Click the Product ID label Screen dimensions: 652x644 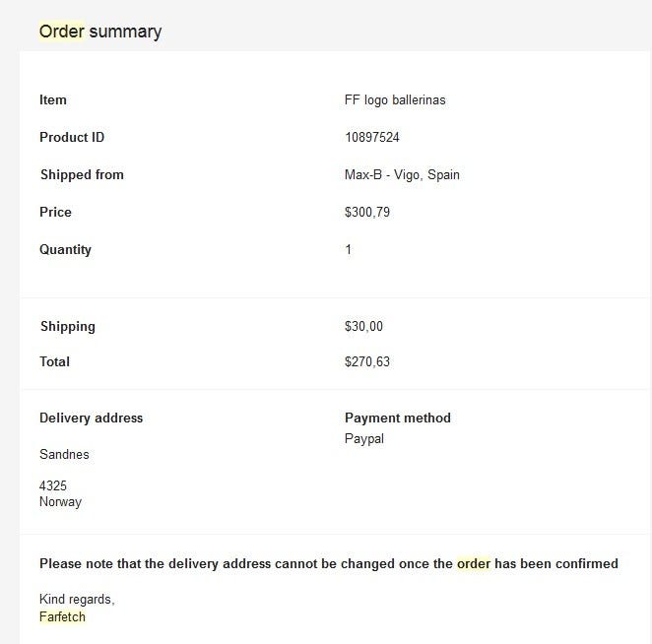click(x=72, y=138)
